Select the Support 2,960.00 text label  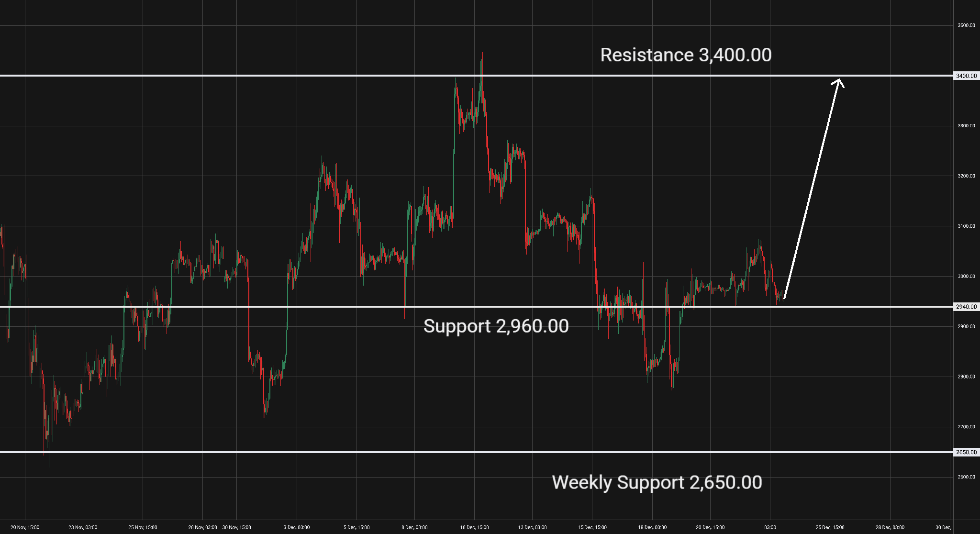point(496,326)
